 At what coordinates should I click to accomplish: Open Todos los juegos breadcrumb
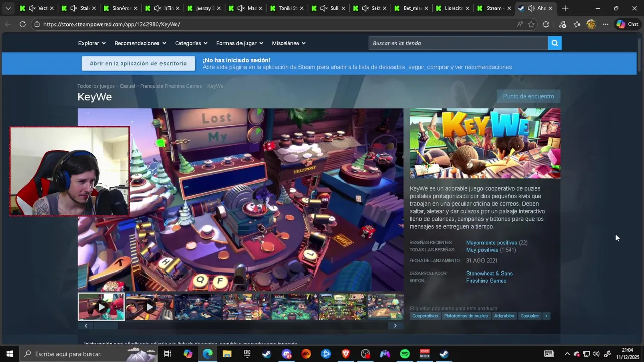coord(96,86)
